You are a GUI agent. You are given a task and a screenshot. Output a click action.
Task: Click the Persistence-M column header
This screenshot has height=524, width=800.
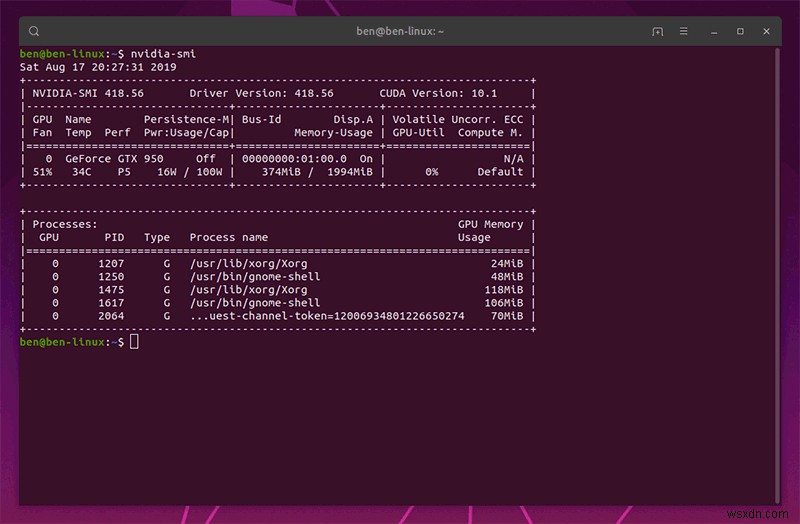186,119
